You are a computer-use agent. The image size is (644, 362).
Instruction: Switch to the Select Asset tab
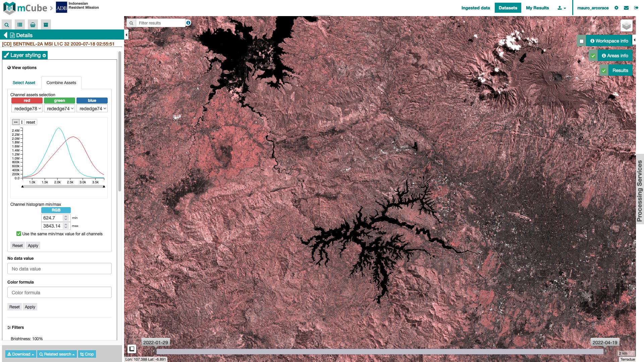(x=24, y=83)
